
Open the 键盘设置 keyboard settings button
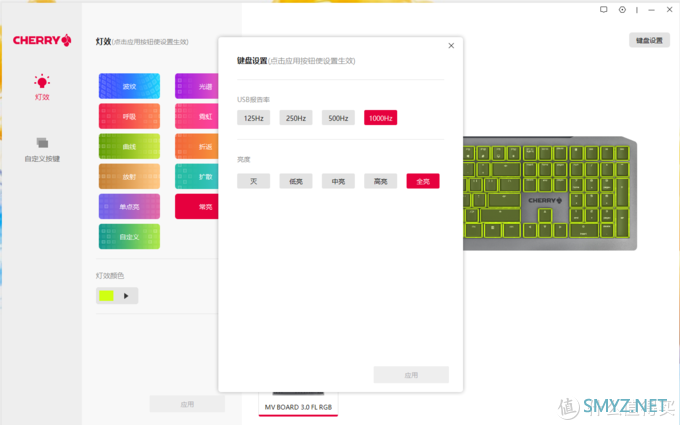point(649,40)
